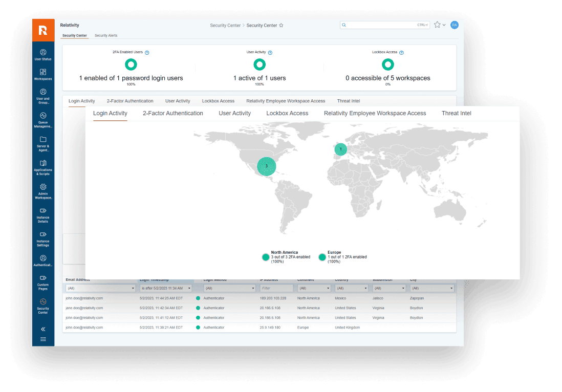
Task: Click Mexico country cell
Action: coord(340,298)
